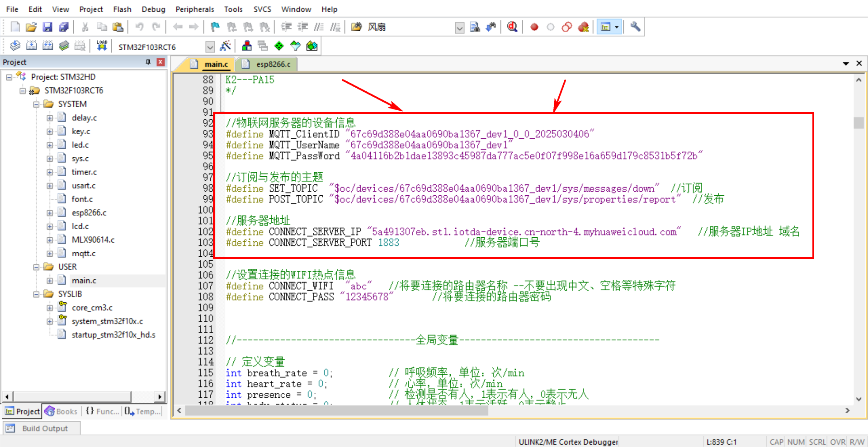Select font.c in project tree
868x447 pixels.
82,199
